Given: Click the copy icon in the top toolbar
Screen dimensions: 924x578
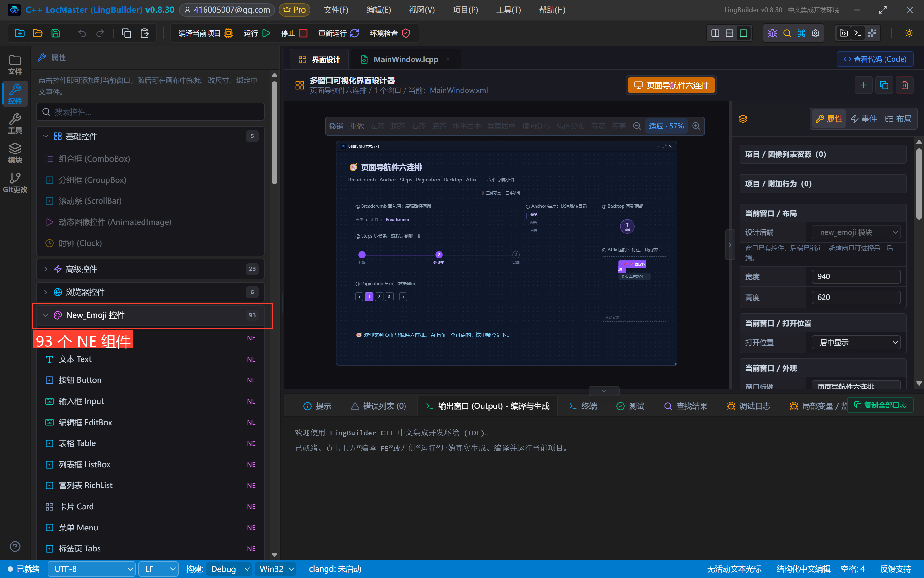Looking at the screenshot, I should point(126,33).
